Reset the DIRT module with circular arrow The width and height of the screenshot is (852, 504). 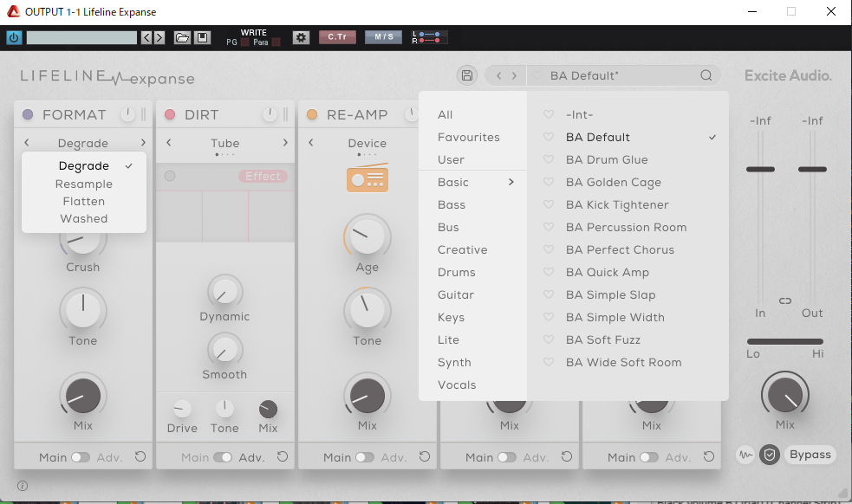(x=283, y=456)
